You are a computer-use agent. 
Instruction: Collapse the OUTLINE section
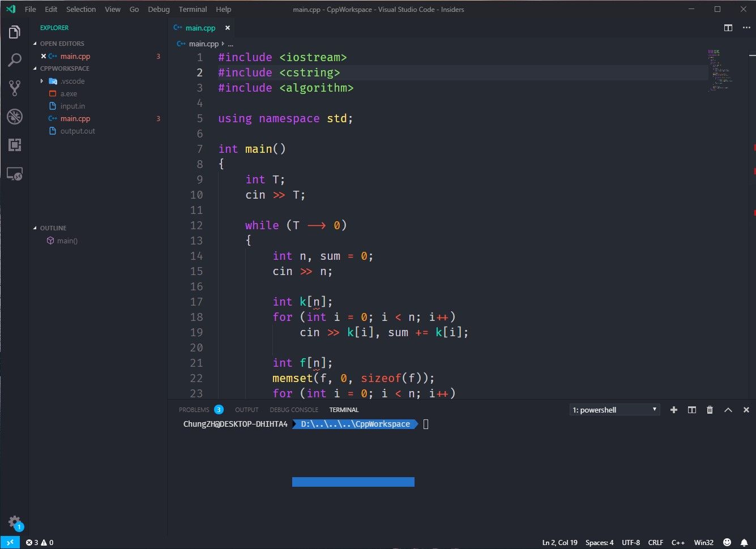(53, 228)
